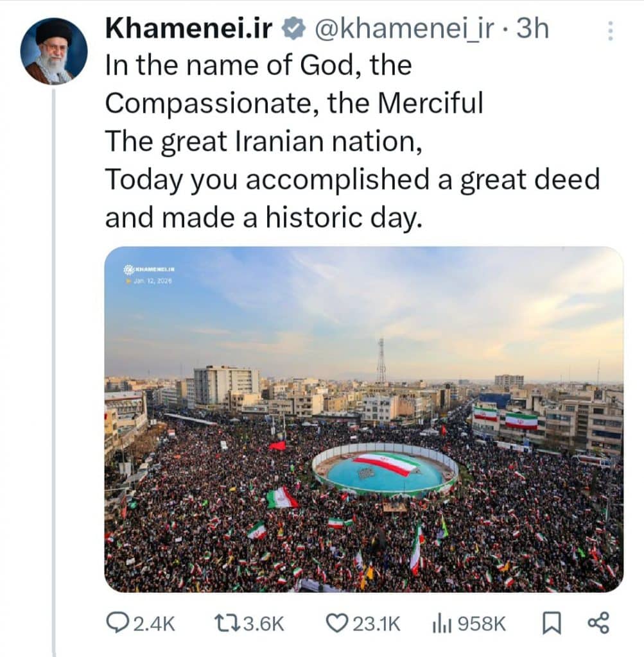Click the reply speech bubble icon
The image size is (644, 657).
[x=117, y=623]
